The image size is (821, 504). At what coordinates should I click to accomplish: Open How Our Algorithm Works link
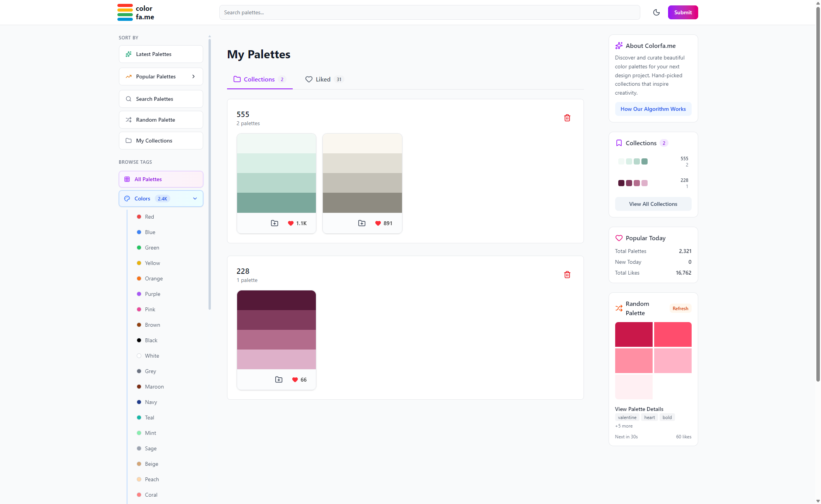point(653,109)
